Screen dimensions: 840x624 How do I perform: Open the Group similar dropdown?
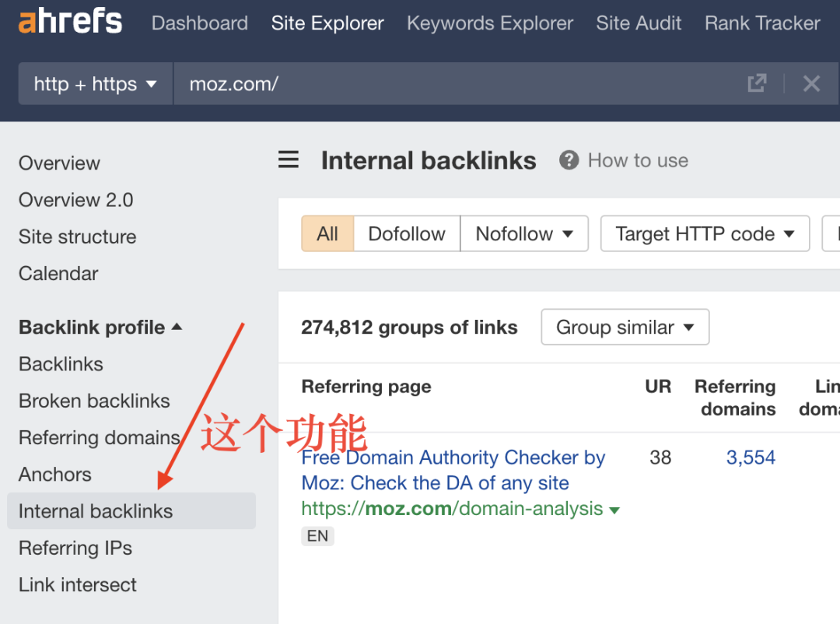click(x=625, y=327)
